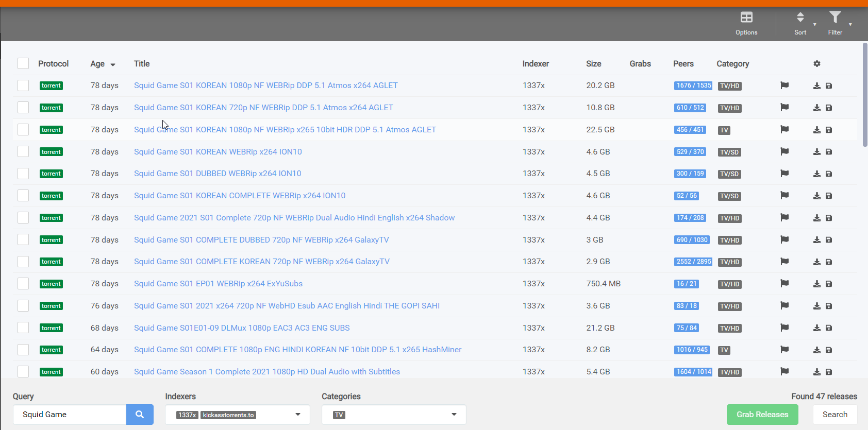The width and height of the screenshot is (868, 430).
Task: Download the EP01 ExYuSubs release
Action: [817, 284]
